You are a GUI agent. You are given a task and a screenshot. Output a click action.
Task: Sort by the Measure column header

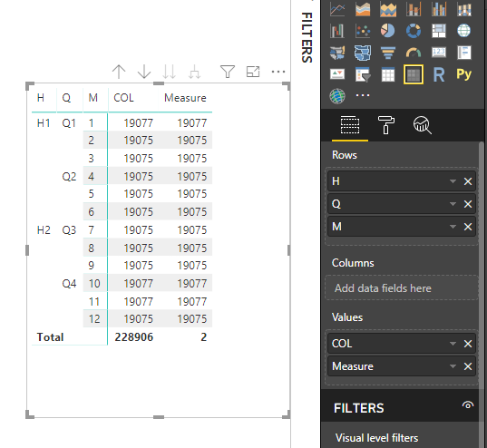pos(185,98)
